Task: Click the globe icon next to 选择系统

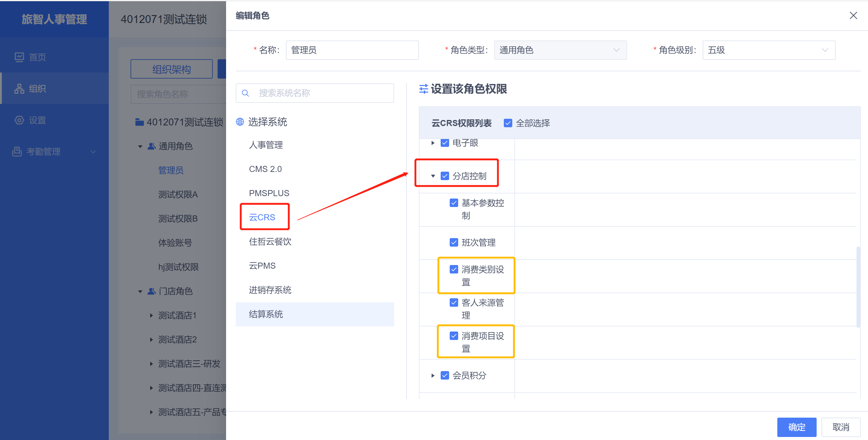Action: pos(240,121)
